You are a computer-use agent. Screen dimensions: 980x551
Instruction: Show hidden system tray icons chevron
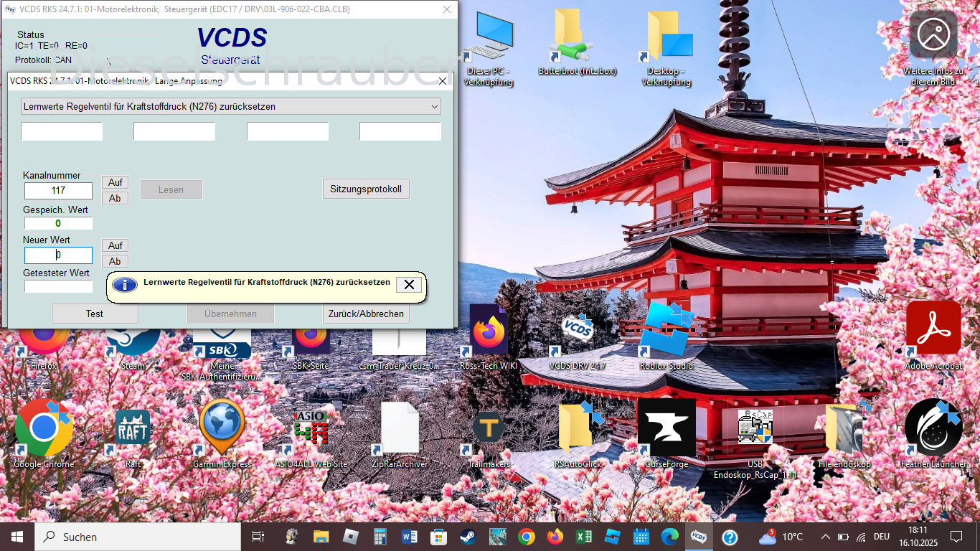[x=825, y=537]
